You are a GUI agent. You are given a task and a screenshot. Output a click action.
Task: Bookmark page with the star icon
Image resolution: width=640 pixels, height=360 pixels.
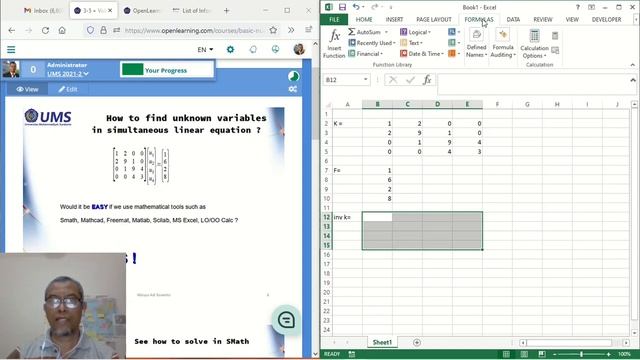[x=273, y=30]
